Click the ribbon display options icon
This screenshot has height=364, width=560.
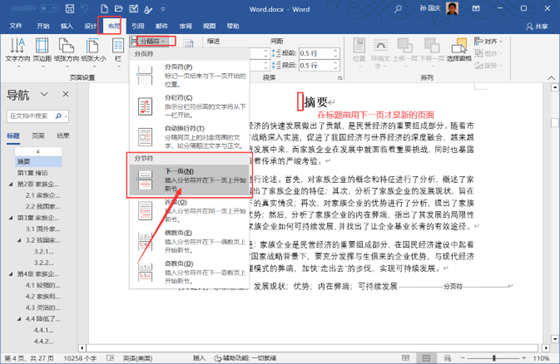(476, 9)
